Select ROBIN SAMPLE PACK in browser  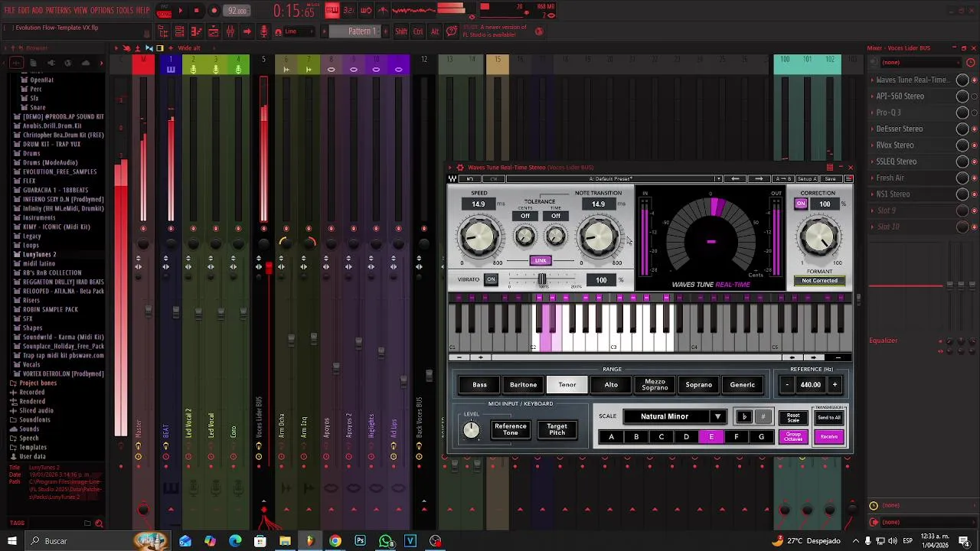[x=51, y=309]
